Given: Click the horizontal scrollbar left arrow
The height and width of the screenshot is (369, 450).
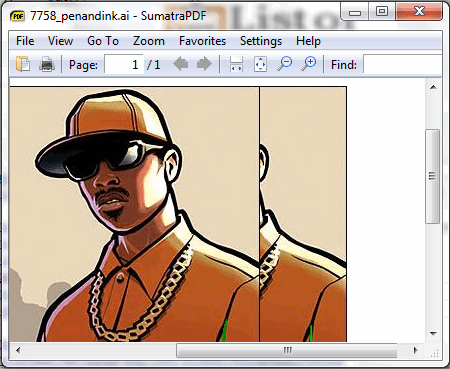Looking at the screenshot, I should pos(18,350).
